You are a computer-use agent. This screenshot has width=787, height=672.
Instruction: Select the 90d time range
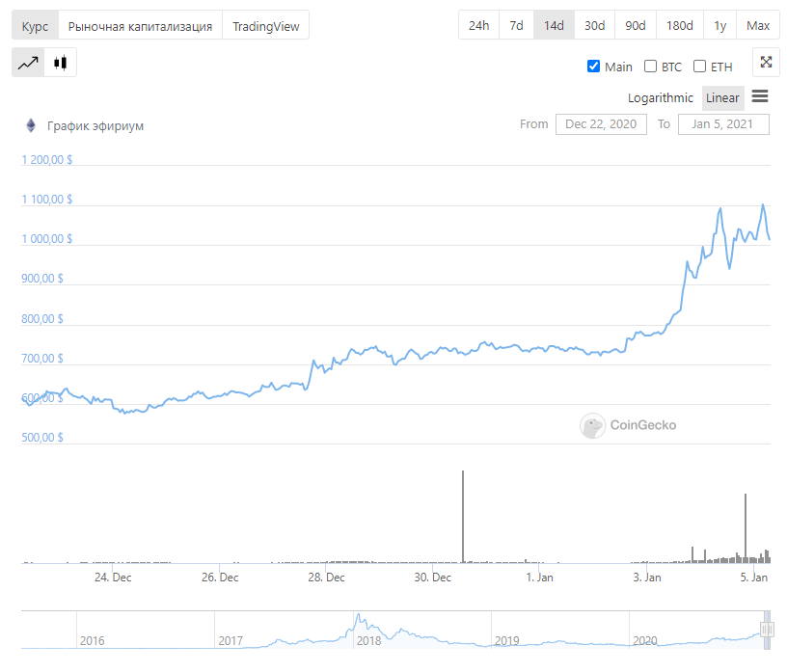[x=635, y=25]
